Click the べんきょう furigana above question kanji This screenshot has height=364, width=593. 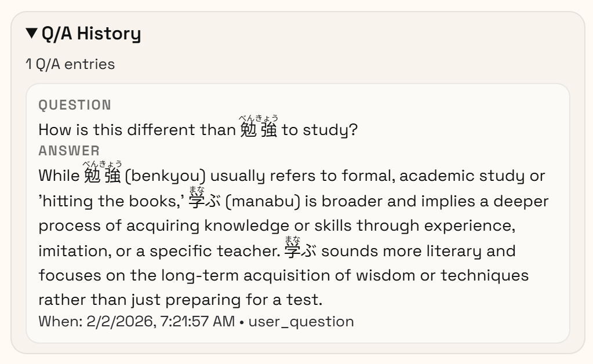coord(259,119)
